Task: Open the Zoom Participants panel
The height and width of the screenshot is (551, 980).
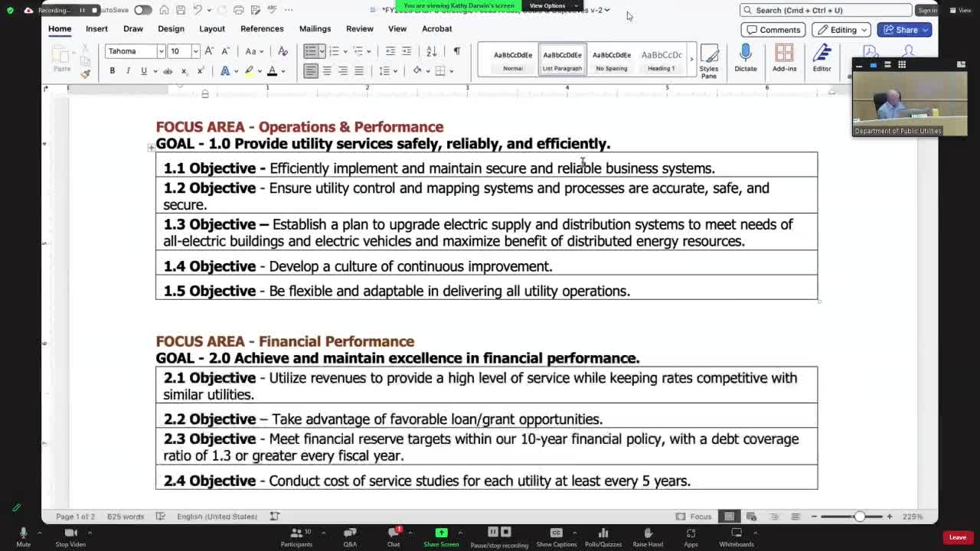Action: pyautogui.click(x=296, y=536)
